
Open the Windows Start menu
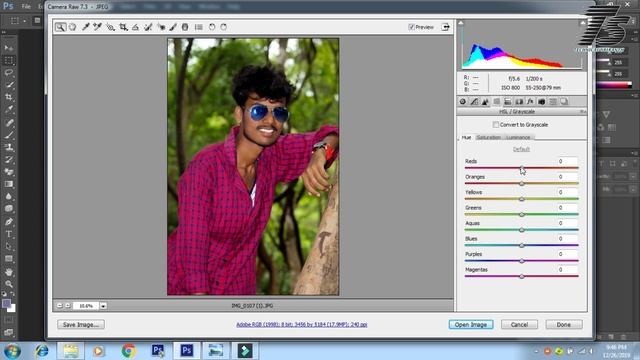12,351
